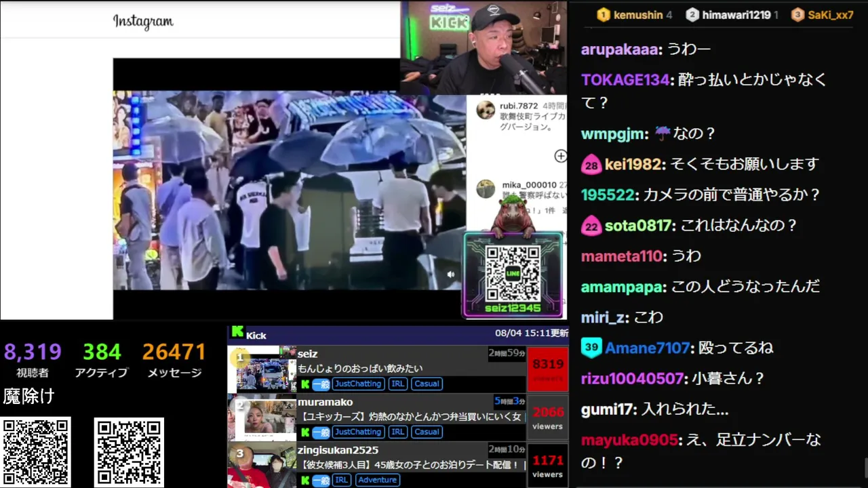Click chat username arupakaaa
868x488 pixels.
tap(620, 49)
